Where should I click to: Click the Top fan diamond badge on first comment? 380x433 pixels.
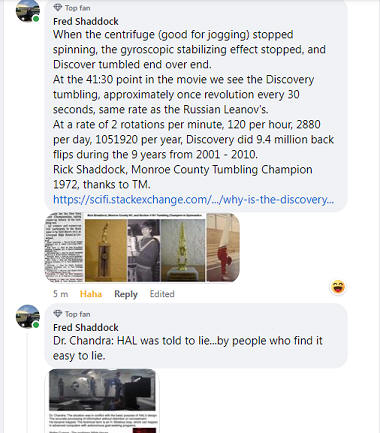tap(58, 7)
